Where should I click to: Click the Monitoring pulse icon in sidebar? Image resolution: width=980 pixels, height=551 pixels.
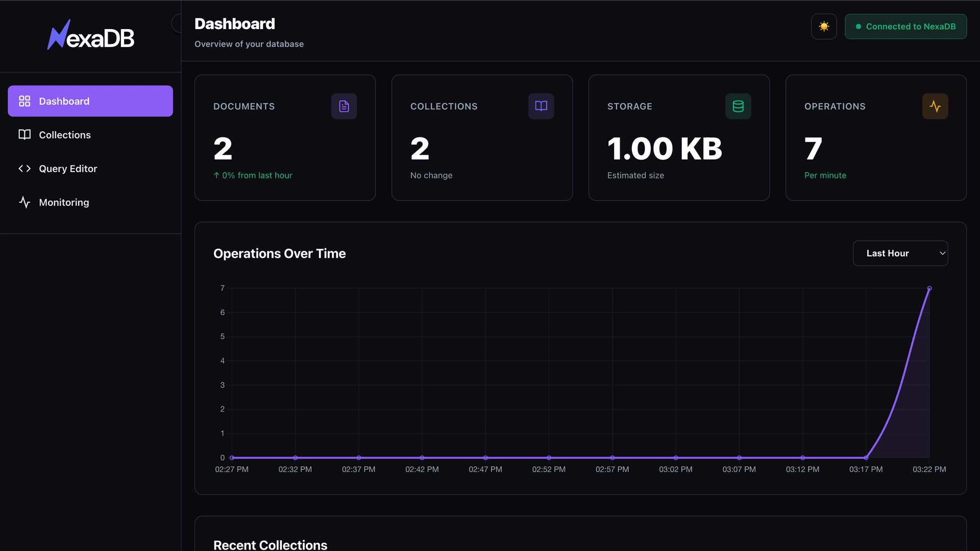click(x=24, y=202)
